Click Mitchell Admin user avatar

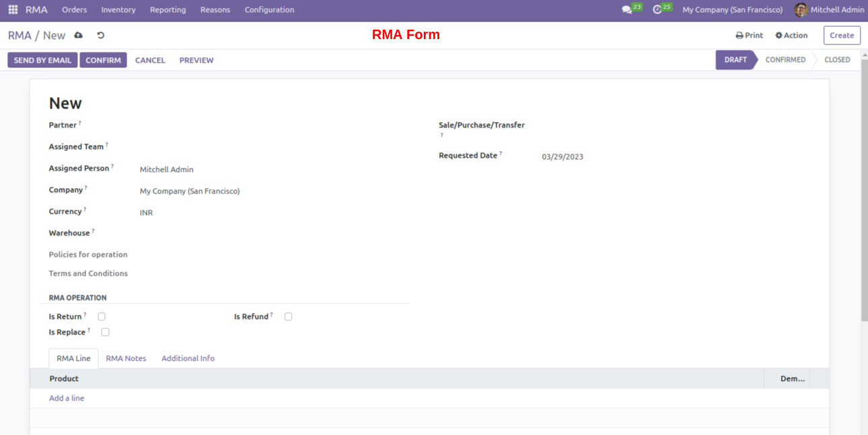[x=801, y=9]
